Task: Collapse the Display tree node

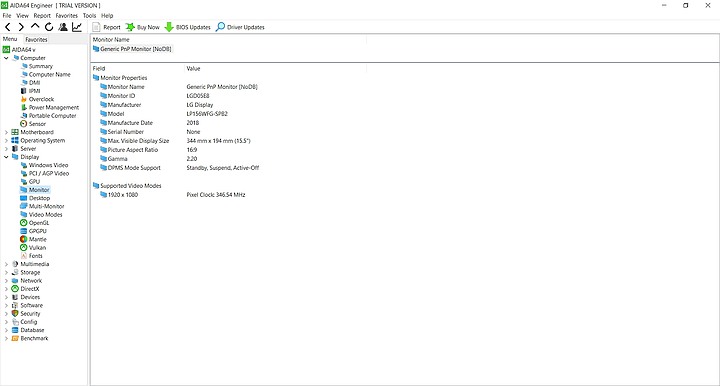Action: pos(6,157)
